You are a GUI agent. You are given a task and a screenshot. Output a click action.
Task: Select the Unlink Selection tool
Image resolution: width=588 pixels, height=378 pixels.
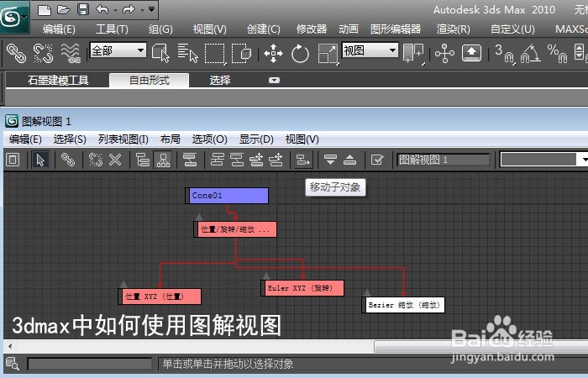point(43,53)
